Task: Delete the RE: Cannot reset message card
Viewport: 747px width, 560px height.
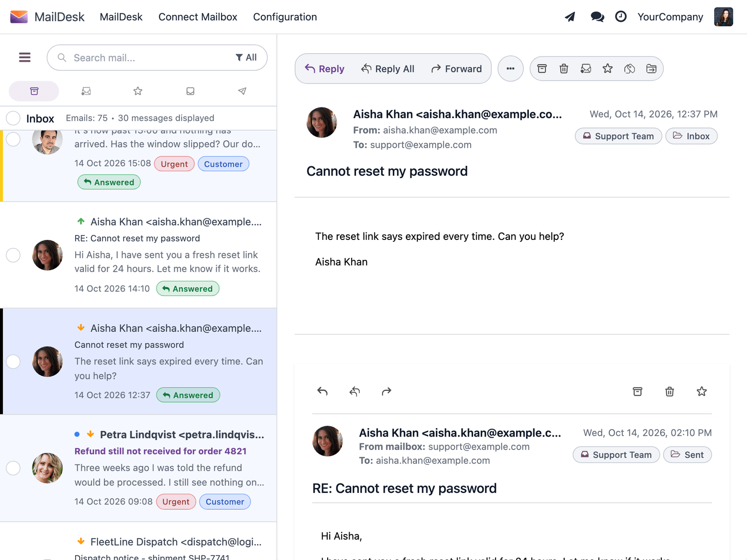Action: tap(670, 391)
